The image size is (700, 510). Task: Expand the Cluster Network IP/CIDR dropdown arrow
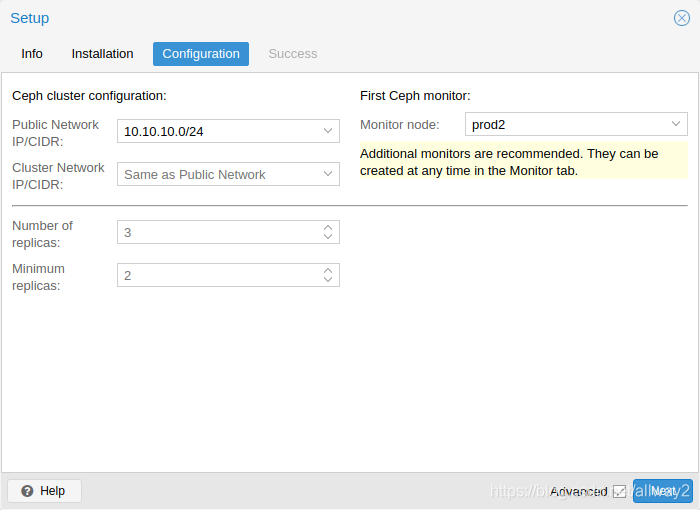[x=328, y=174]
